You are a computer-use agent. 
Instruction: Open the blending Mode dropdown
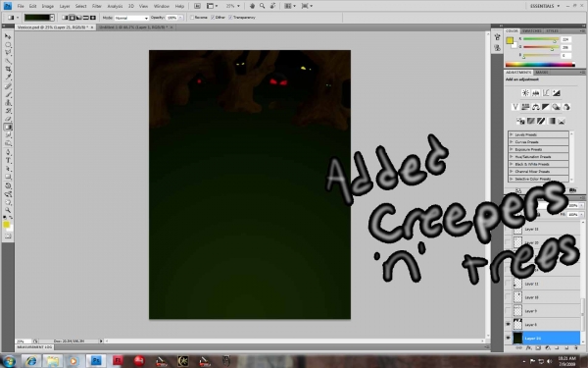point(131,18)
